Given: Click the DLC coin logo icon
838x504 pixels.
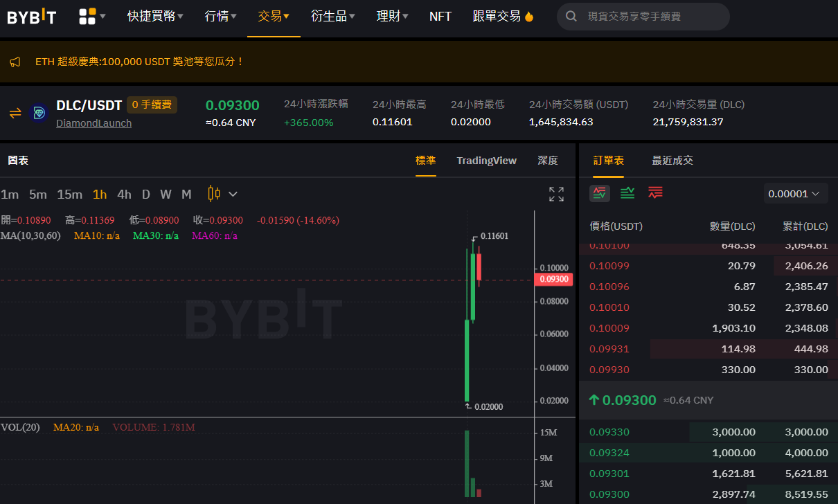Looking at the screenshot, I should pos(39,112).
